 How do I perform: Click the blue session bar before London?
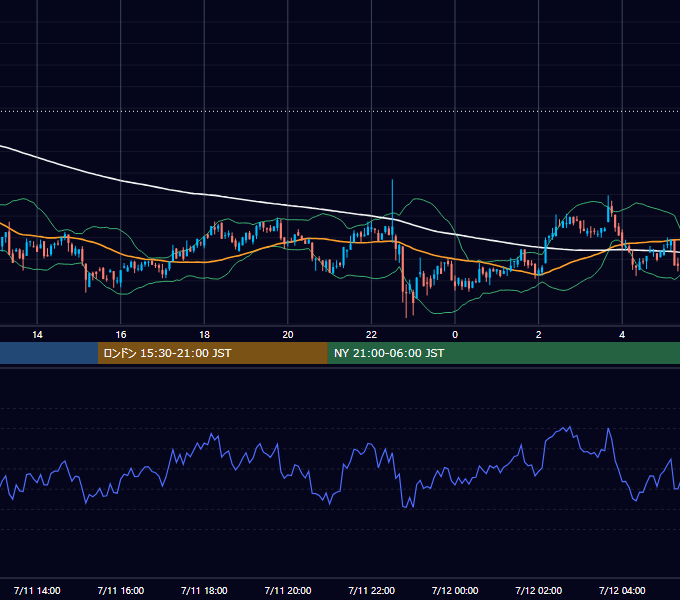click(x=49, y=353)
